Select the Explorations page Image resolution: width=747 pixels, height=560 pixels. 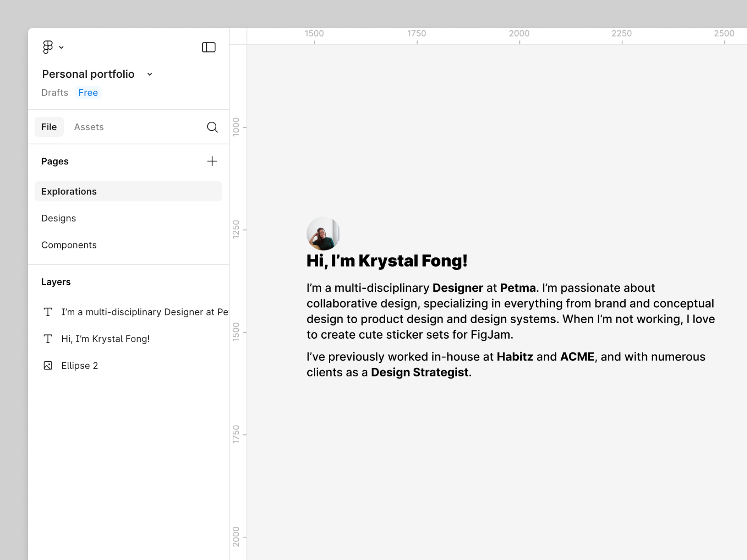(x=69, y=191)
